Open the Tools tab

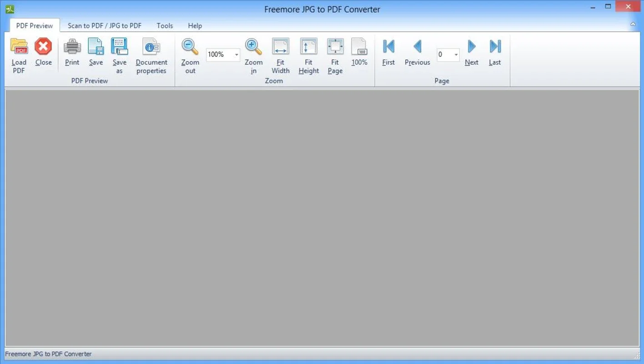(165, 25)
